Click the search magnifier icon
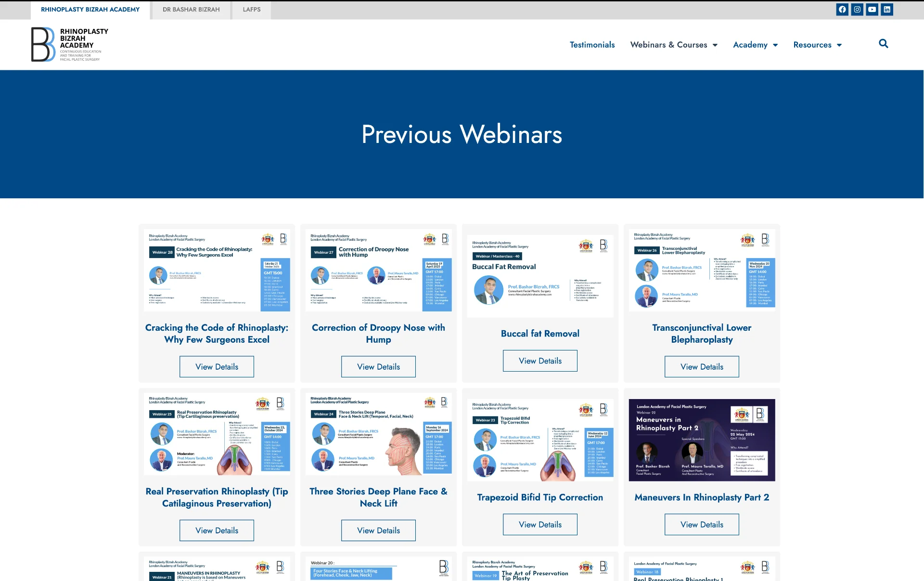 pyautogui.click(x=884, y=44)
